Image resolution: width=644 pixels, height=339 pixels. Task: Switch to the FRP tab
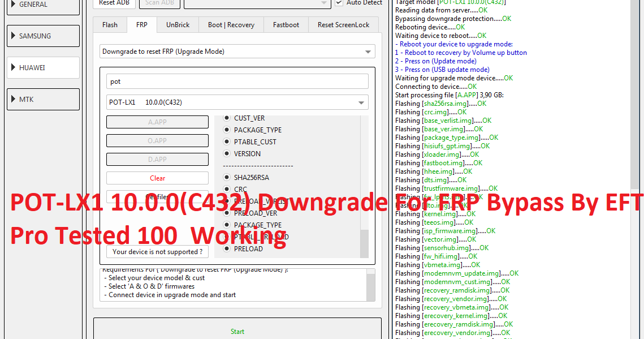tap(142, 25)
